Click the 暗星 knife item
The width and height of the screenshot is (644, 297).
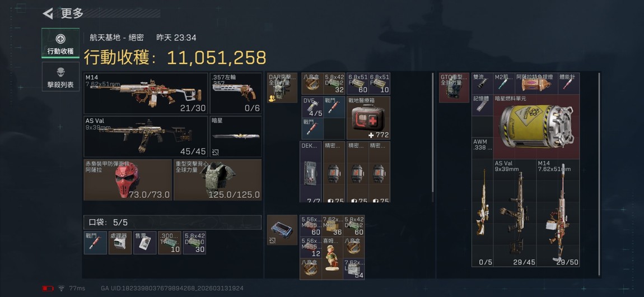236,136
